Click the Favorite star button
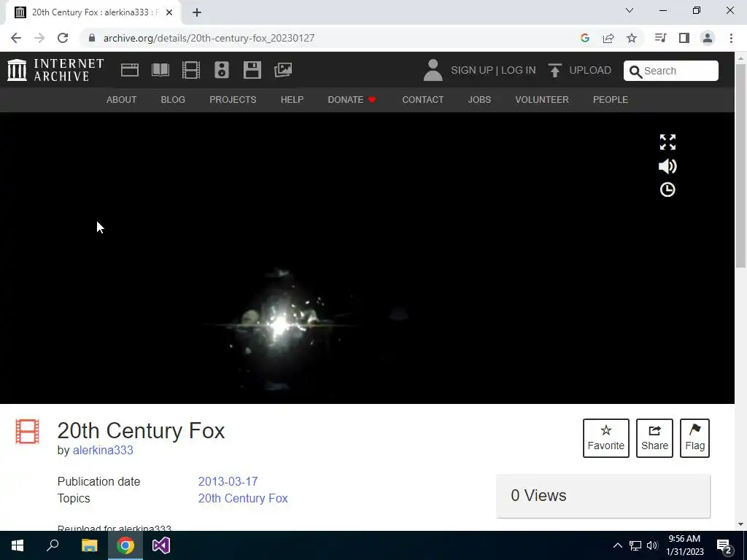The height and width of the screenshot is (560, 747). point(606,438)
